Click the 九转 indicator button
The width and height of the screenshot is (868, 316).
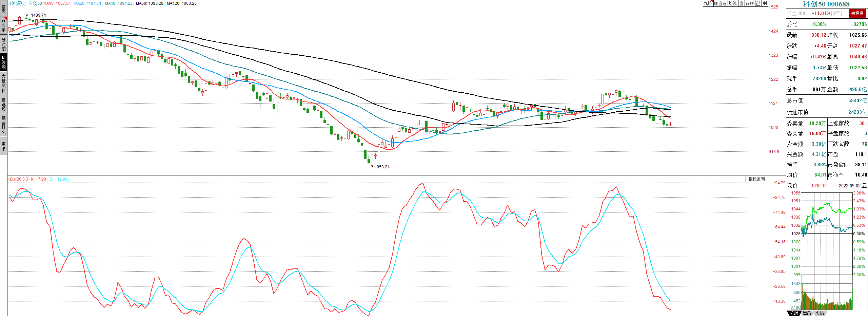[x=708, y=3]
